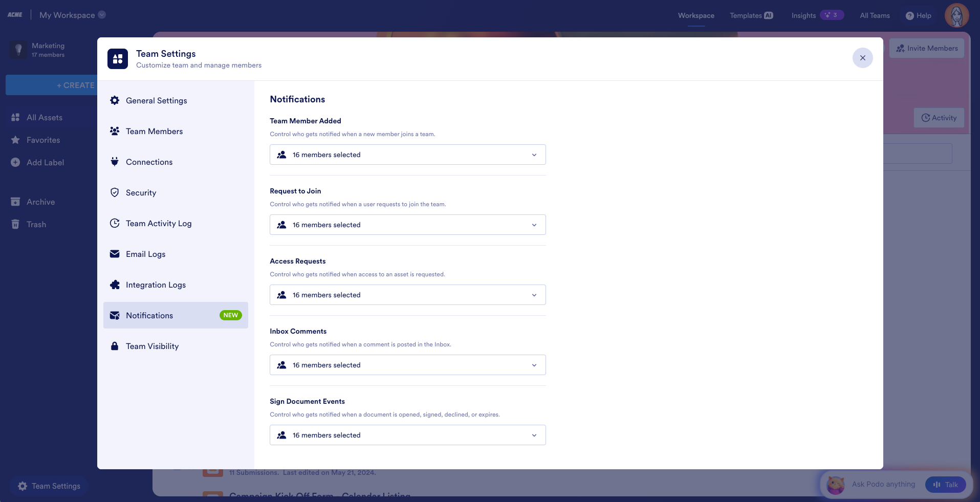The height and width of the screenshot is (502, 980).
Task: Expand the My Workspace chevron
Action: click(102, 15)
